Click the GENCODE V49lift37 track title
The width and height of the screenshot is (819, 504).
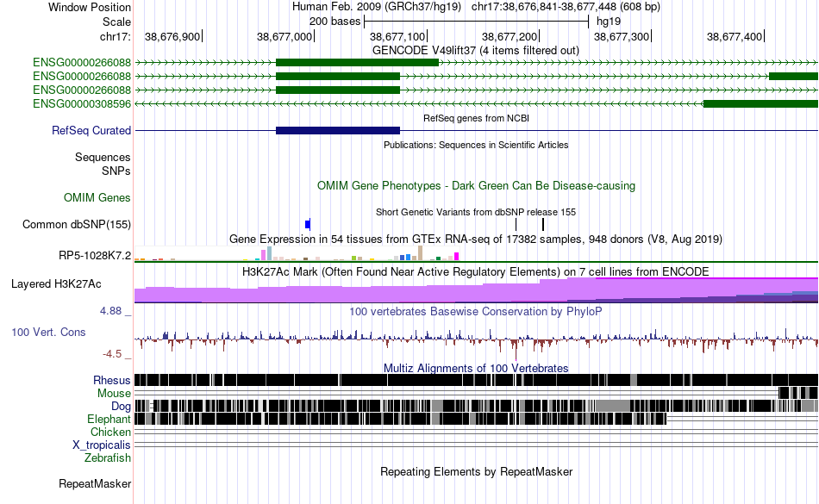pyautogui.click(x=475, y=51)
